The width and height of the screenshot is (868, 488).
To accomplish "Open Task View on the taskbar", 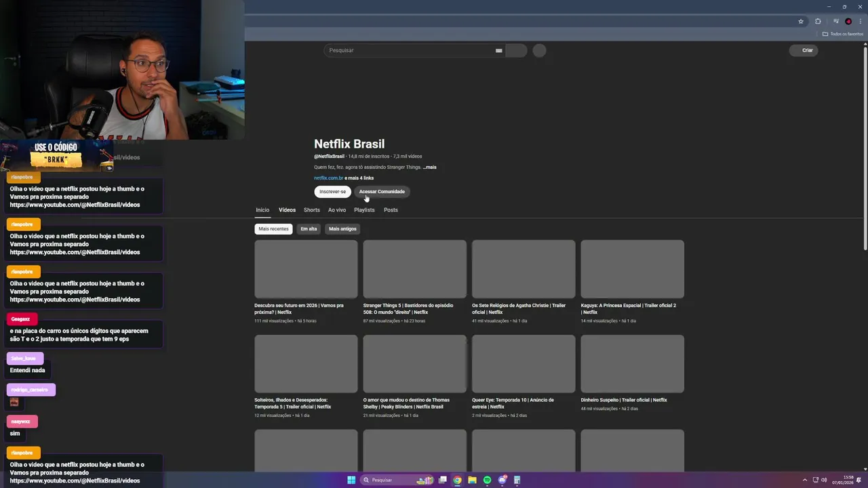I will (443, 480).
